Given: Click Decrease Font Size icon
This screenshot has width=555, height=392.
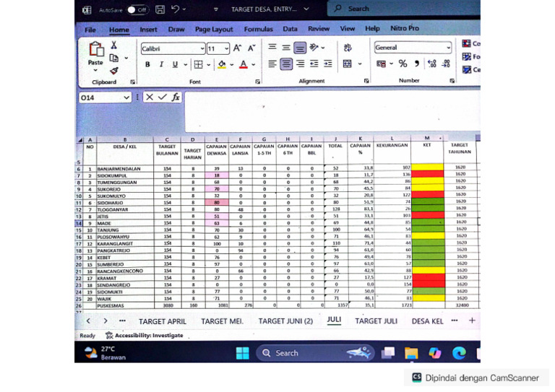Looking at the screenshot, I should 251,48.
